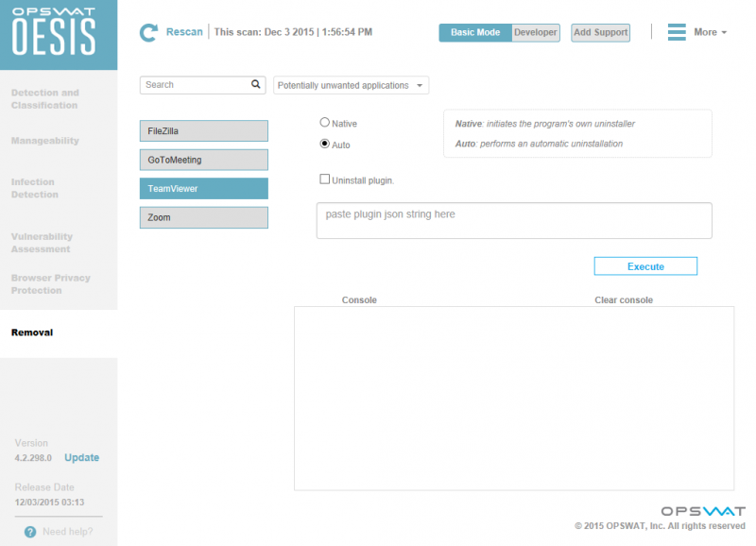Click the Update link
Viewport: 756px width, 546px height.
[82, 457]
